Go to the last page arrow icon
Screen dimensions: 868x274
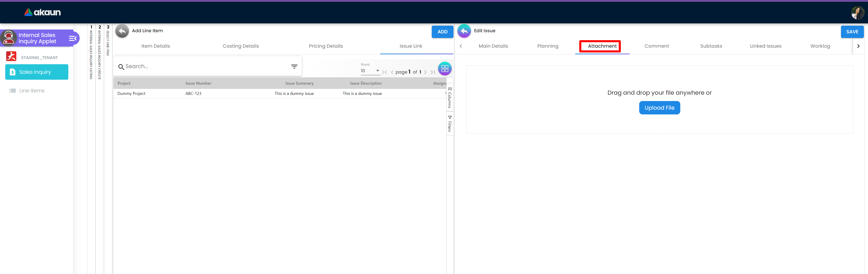click(433, 72)
